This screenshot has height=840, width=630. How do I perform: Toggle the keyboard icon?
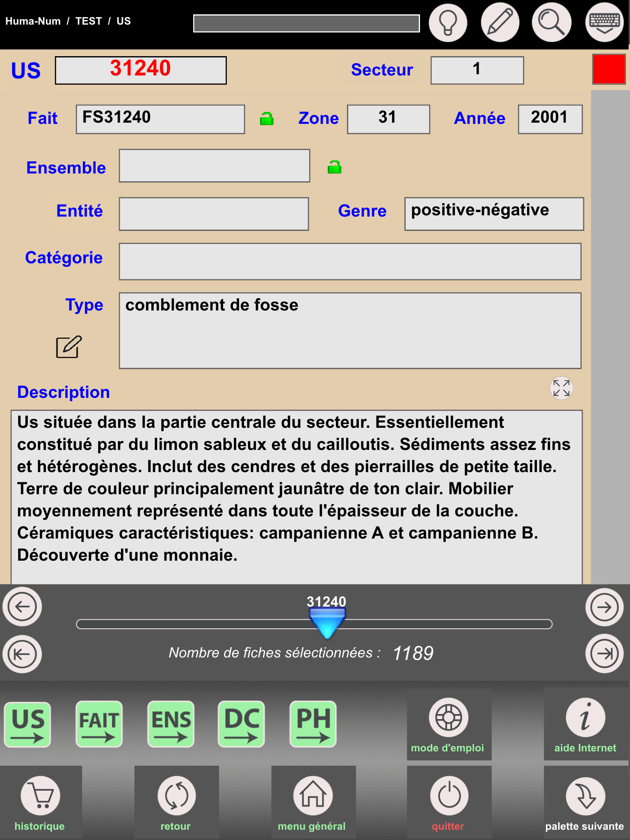click(x=605, y=23)
